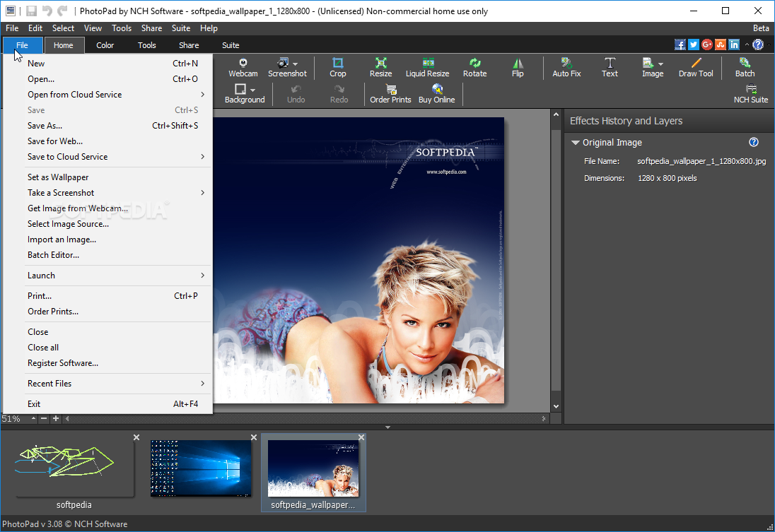Share via the Twitter icon
Image resolution: width=775 pixels, height=532 pixels.
click(693, 44)
